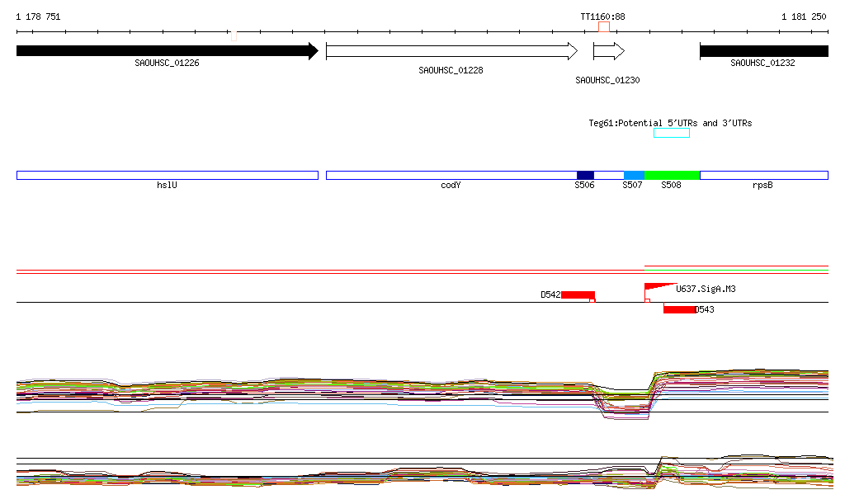The width and height of the screenshot is (845, 504).
Task: Click the rpsB segment bar
Action: point(763,175)
